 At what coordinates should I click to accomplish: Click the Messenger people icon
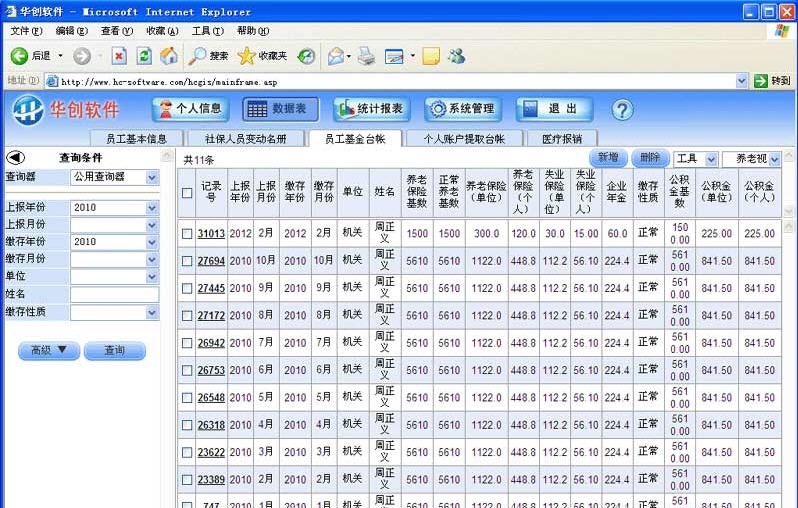[x=457, y=56]
